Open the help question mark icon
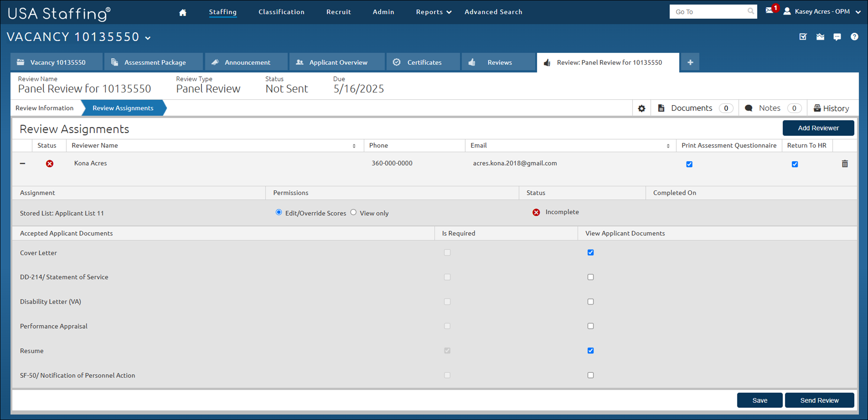This screenshot has height=420, width=868. (x=854, y=37)
